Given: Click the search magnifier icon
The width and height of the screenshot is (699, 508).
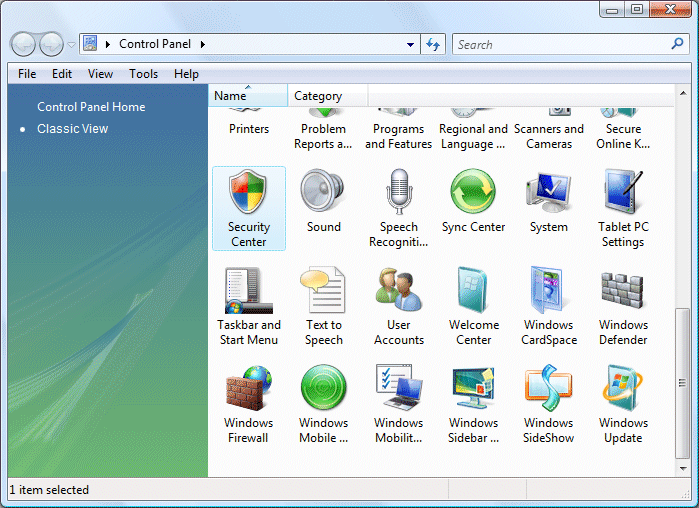Looking at the screenshot, I should [x=677, y=44].
